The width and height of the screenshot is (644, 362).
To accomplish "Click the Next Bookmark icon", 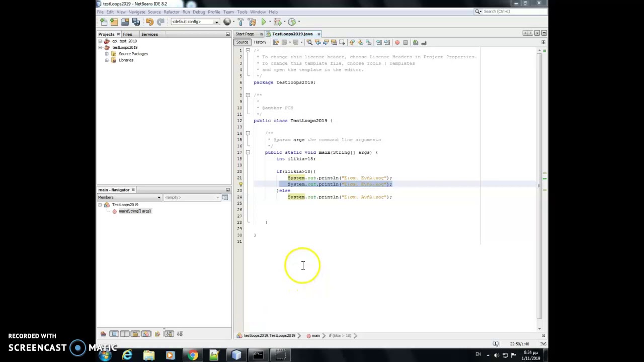I will [x=360, y=42].
